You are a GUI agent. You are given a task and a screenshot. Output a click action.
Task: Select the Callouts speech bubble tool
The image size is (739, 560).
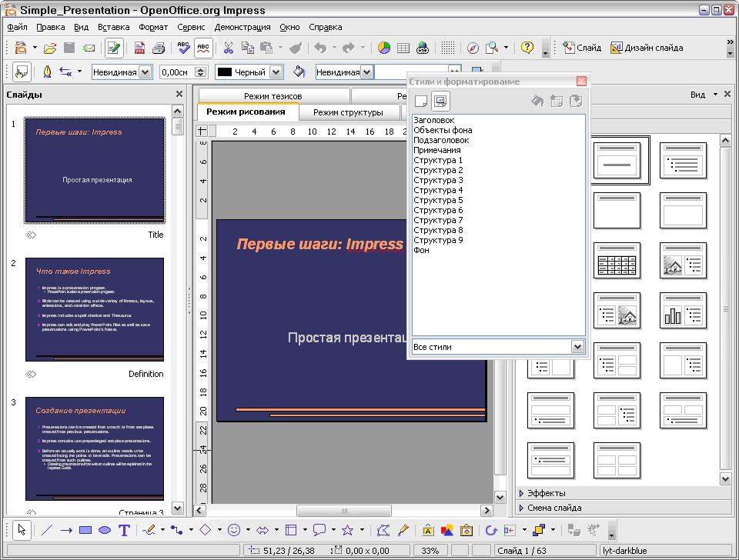pos(319,530)
